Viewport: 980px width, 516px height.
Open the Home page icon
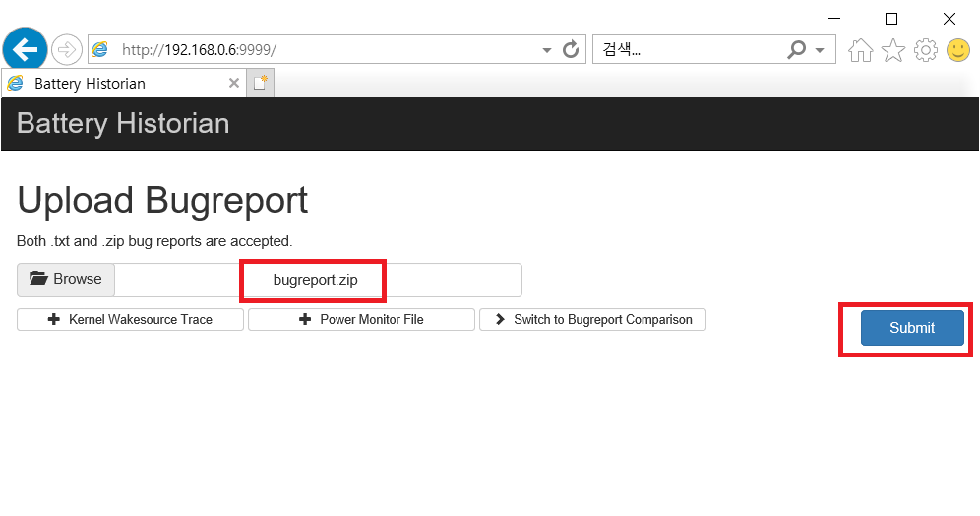click(861, 50)
